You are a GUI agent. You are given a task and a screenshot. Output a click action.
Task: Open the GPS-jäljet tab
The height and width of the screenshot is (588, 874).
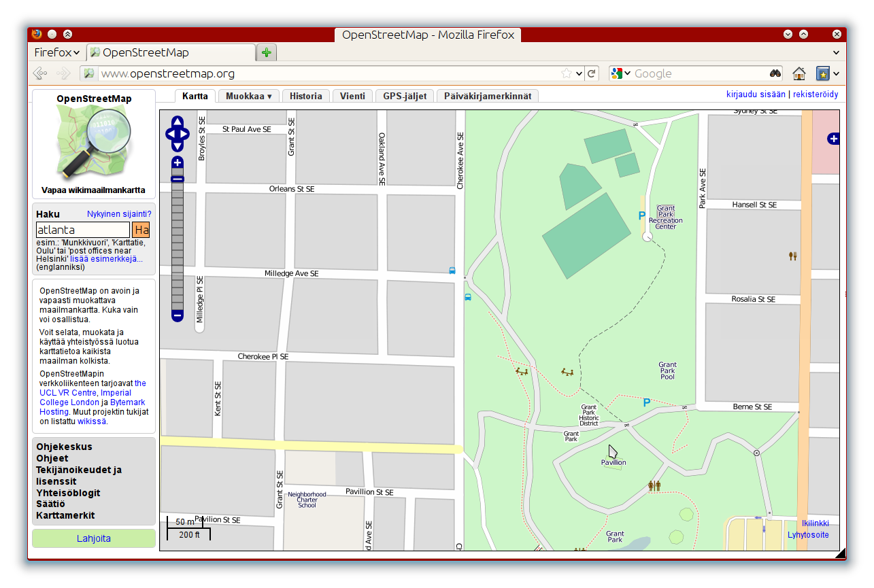[405, 96]
